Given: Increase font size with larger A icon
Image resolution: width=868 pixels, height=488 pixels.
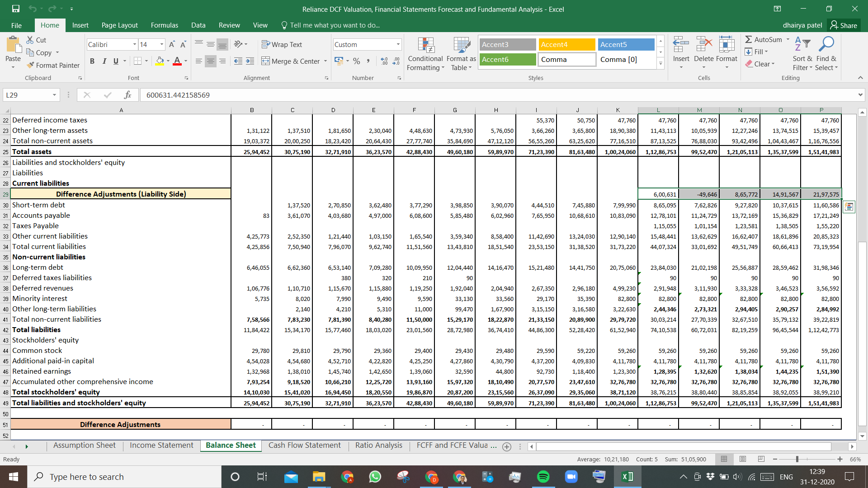Looking at the screenshot, I should pos(172,44).
